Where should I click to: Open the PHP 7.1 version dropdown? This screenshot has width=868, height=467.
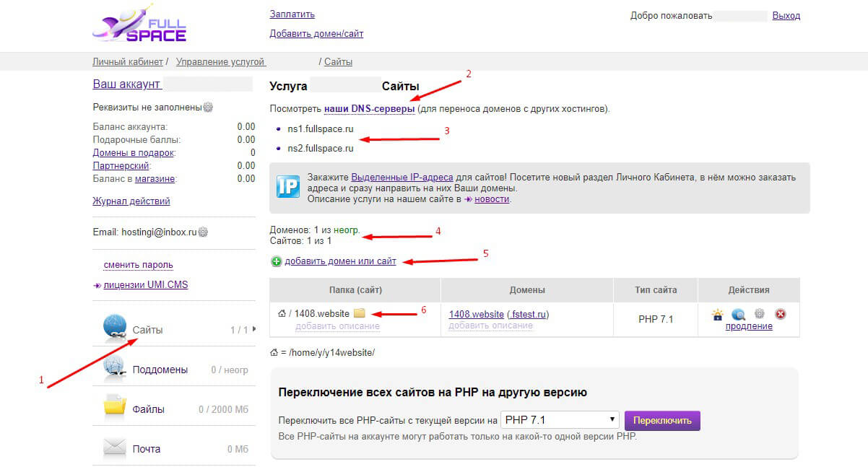[560, 420]
